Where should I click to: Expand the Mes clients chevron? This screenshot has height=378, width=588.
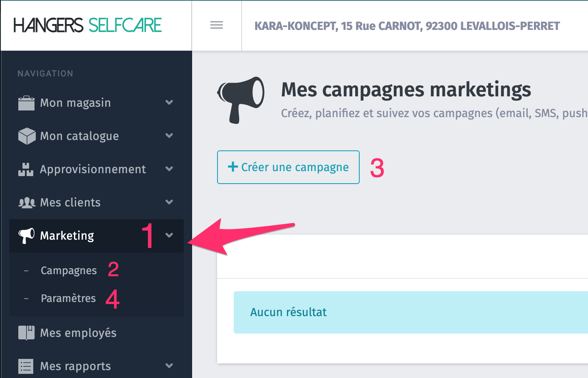(x=169, y=202)
